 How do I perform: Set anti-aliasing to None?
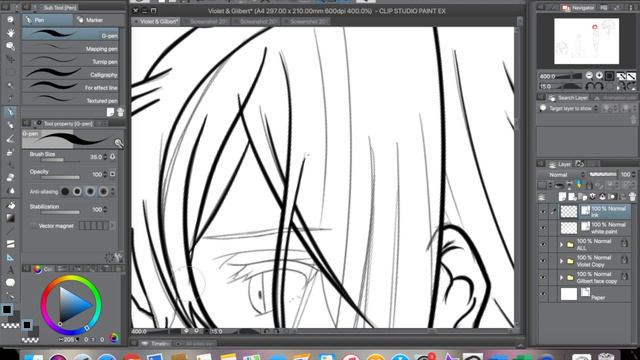pyautogui.click(x=65, y=191)
